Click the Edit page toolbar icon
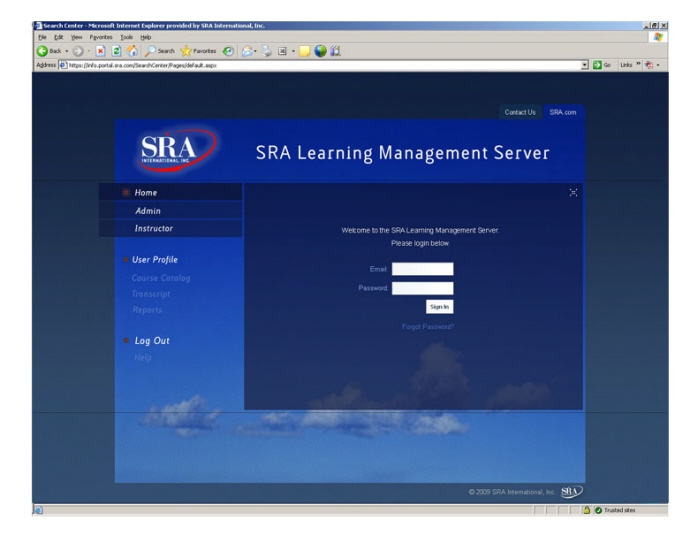700x541 pixels. pyautogui.click(x=282, y=51)
